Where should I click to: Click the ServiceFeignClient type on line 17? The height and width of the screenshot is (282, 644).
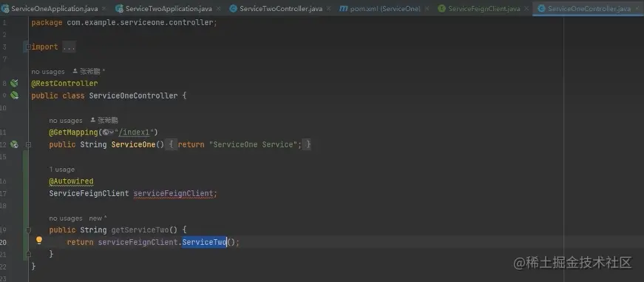[89, 193]
